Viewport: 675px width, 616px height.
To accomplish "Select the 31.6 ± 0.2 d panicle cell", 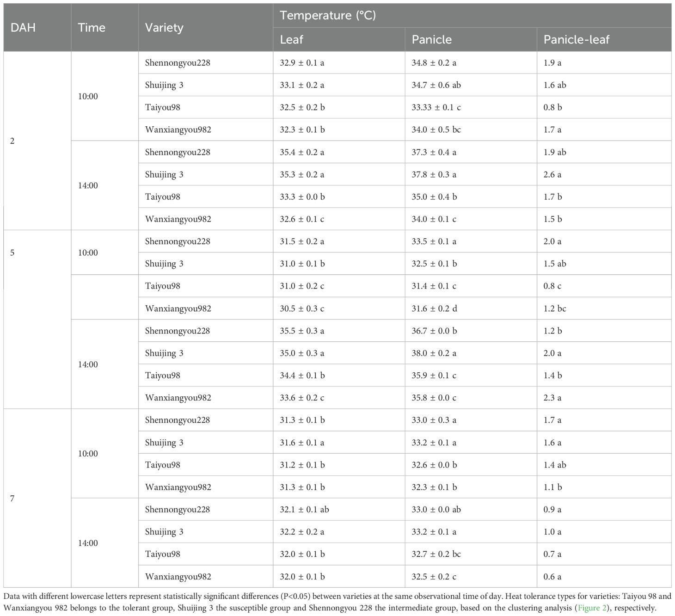I will [x=434, y=308].
